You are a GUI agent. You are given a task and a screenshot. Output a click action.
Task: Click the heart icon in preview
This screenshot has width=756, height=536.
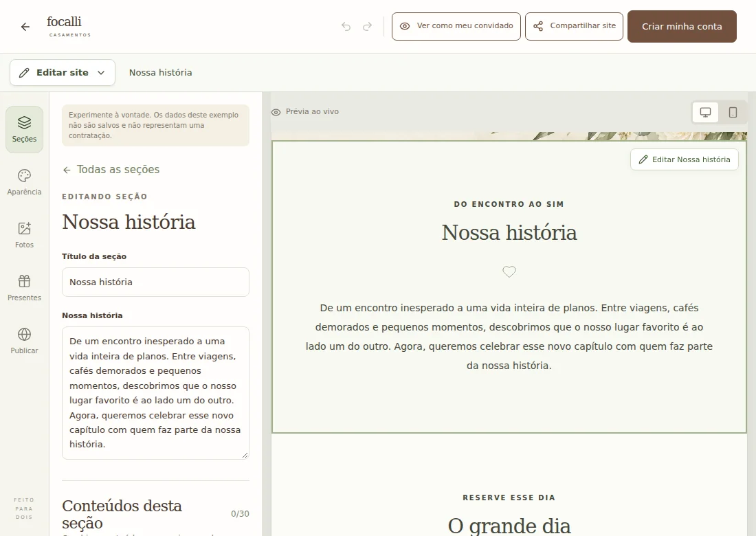coord(509,272)
